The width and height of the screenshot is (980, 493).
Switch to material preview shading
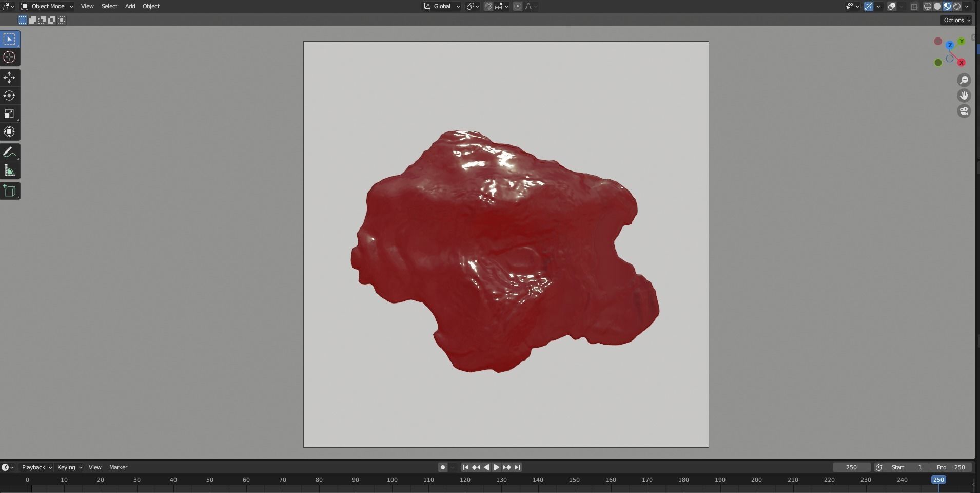947,6
